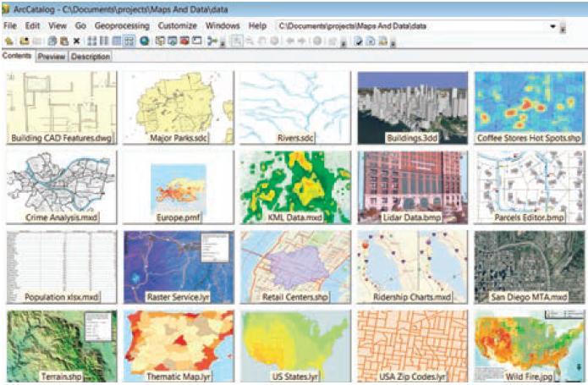Select Retail Centers.shp thumbnail
The width and height of the screenshot is (588, 385).
coord(295,267)
